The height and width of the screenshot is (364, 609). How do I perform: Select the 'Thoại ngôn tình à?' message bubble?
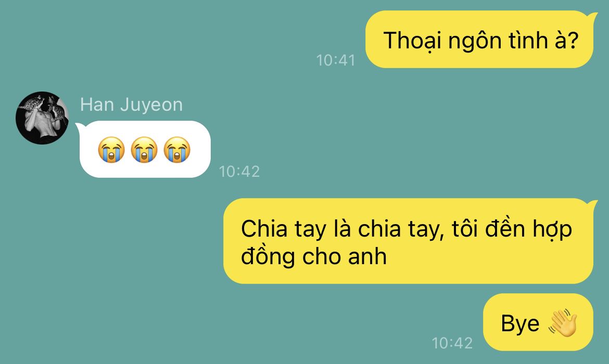tap(480, 40)
